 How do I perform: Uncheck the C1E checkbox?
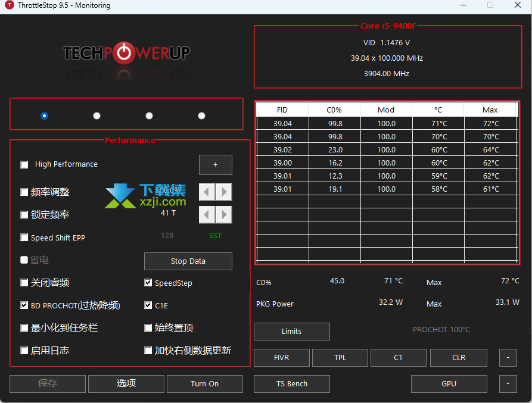pyautogui.click(x=148, y=305)
